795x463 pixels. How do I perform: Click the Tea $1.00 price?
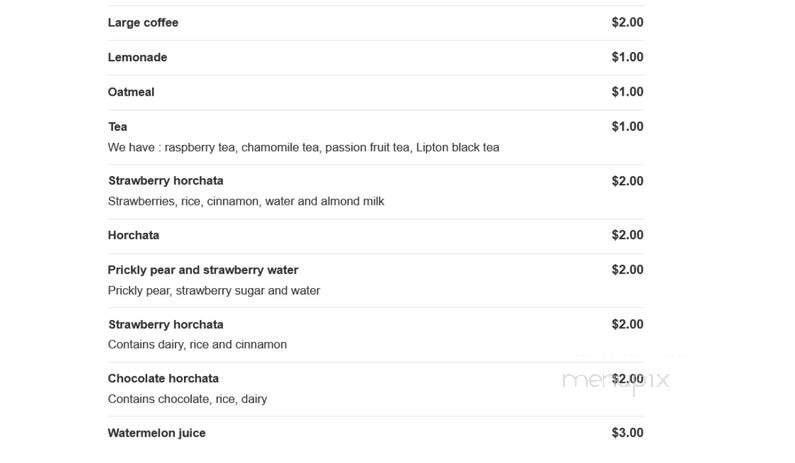pyautogui.click(x=627, y=127)
